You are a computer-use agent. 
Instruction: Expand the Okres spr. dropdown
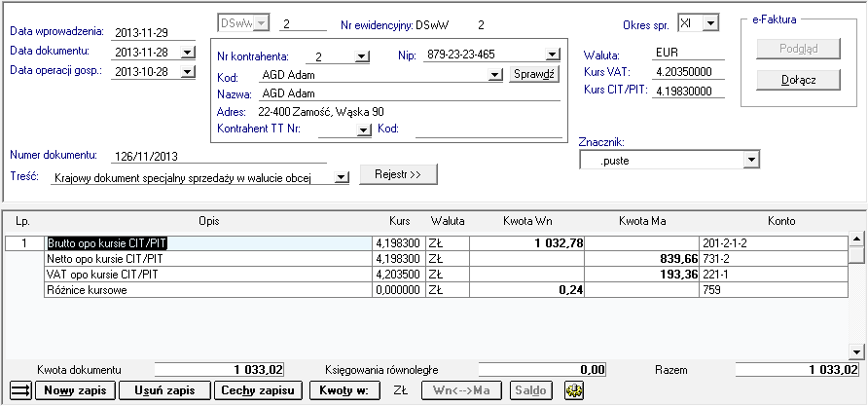coord(709,22)
